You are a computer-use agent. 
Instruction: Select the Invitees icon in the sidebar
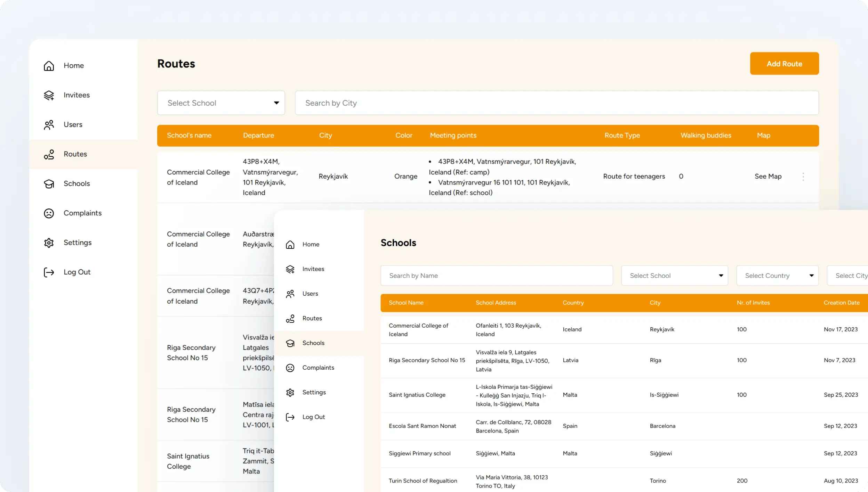pos(49,95)
